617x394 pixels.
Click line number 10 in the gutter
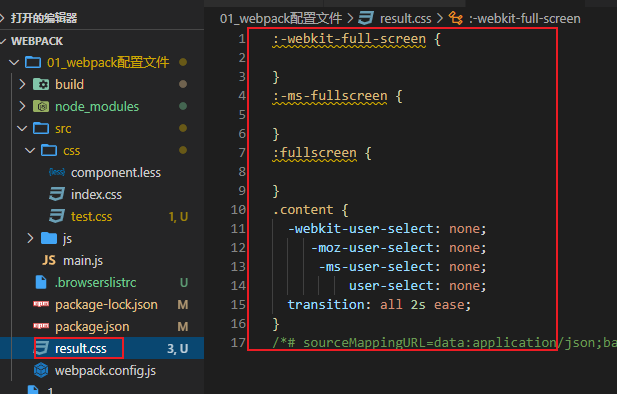click(238, 210)
